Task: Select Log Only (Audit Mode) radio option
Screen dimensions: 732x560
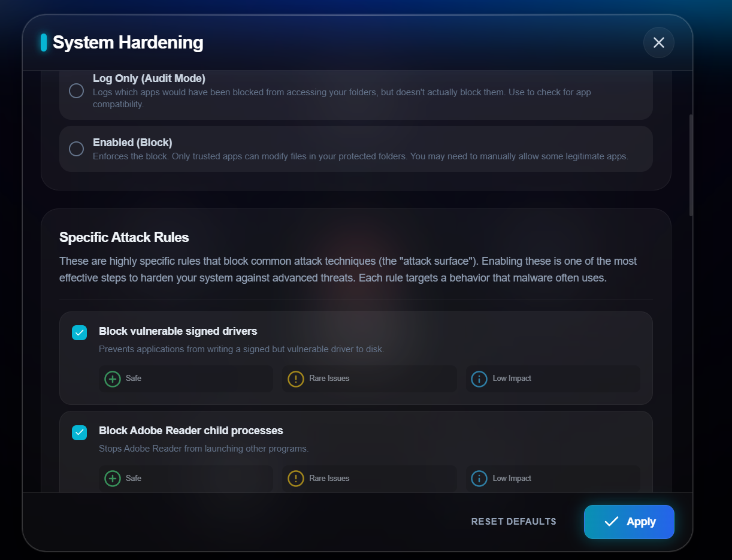Action: (77, 91)
